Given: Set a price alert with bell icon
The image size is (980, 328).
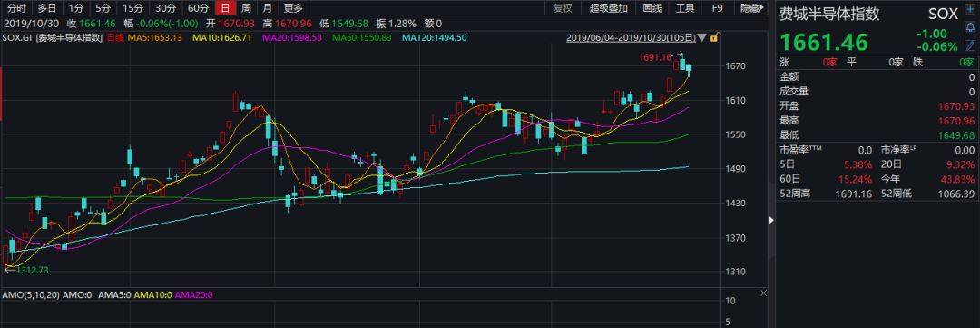Looking at the screenshot, I should coord(969,28).
